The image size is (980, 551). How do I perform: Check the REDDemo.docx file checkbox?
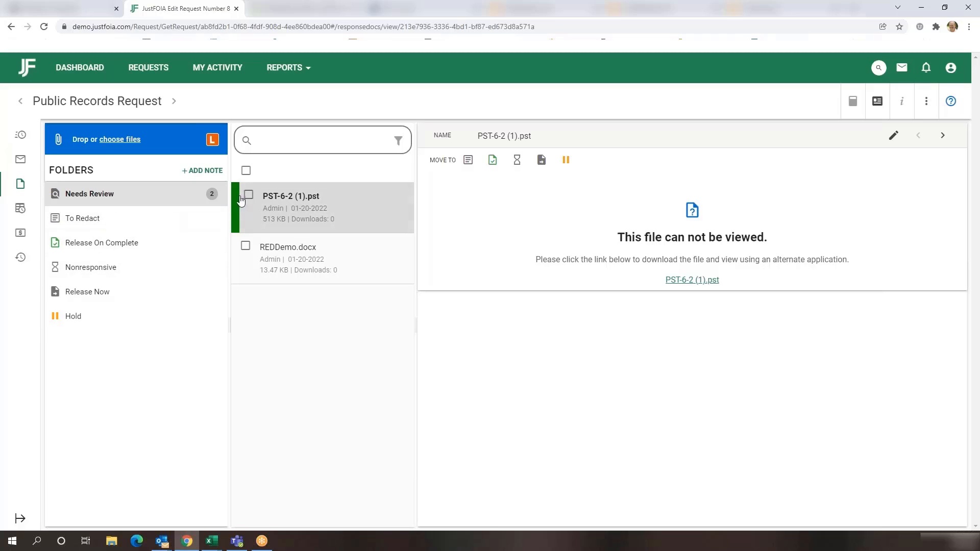pyautogui.click(x=246, y=246)
